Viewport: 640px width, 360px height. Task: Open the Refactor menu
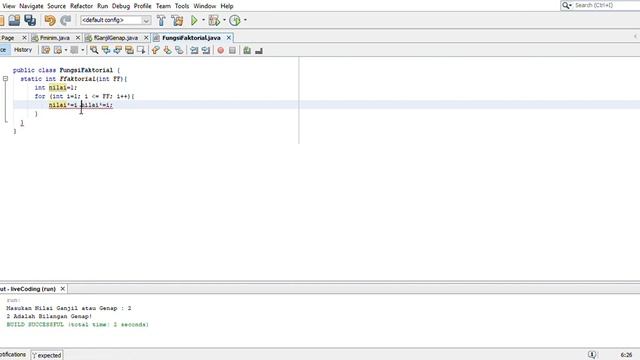coord(81,6)
